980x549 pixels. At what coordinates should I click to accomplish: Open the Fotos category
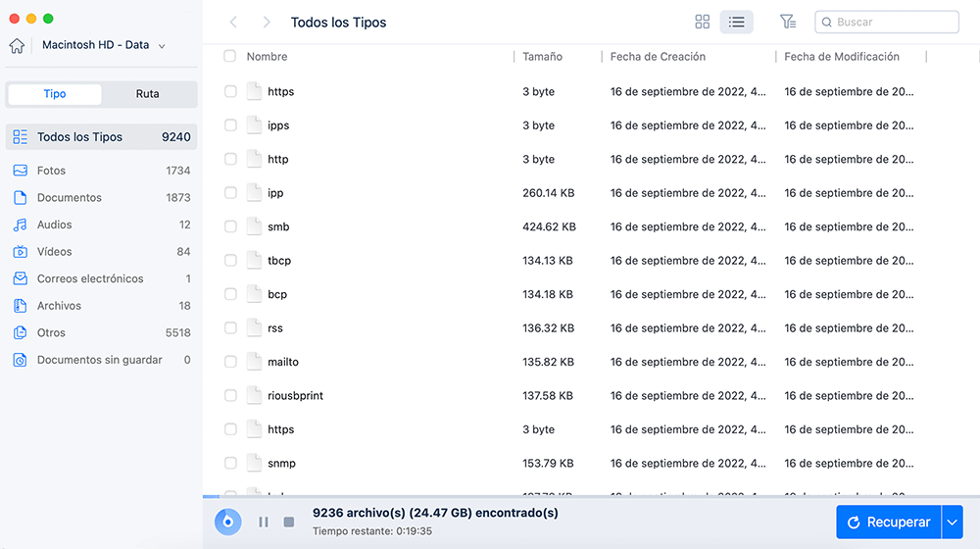[x=101, y=170]
